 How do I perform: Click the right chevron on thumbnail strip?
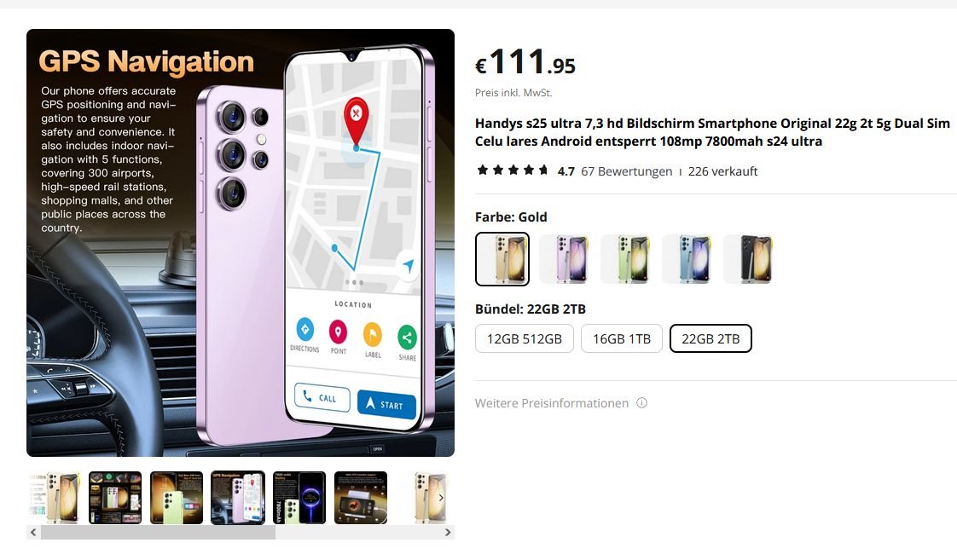click(x=441, y=497)
